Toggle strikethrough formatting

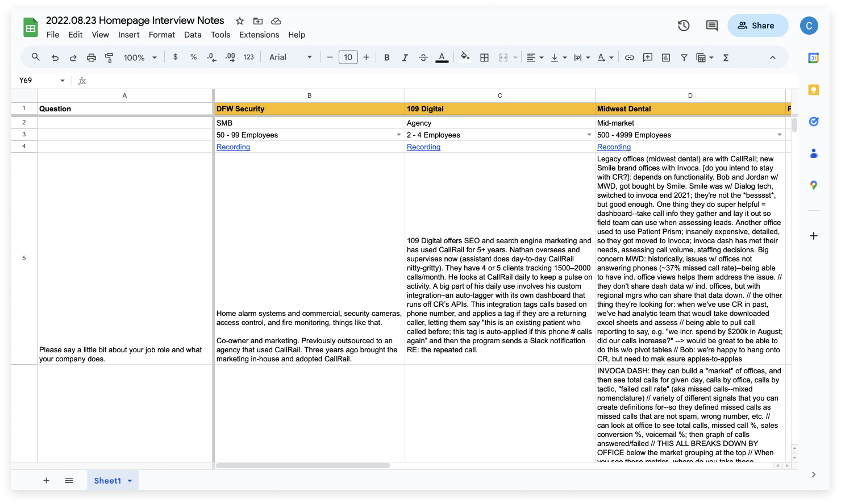[x=423, y=57]
